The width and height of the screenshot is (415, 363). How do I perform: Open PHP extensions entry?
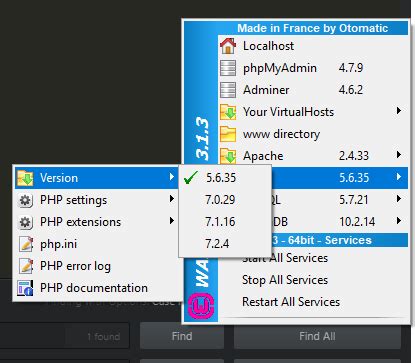pyautogui.click(x=97, y=222)
